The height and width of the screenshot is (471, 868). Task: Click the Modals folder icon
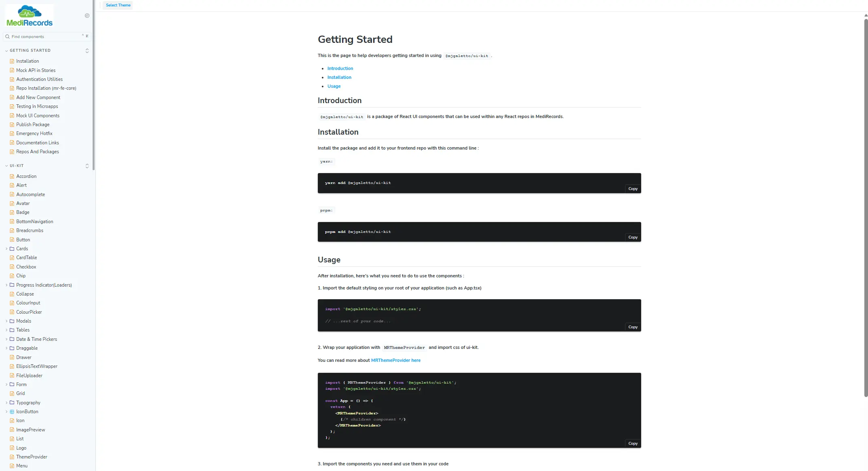(12, 321)
